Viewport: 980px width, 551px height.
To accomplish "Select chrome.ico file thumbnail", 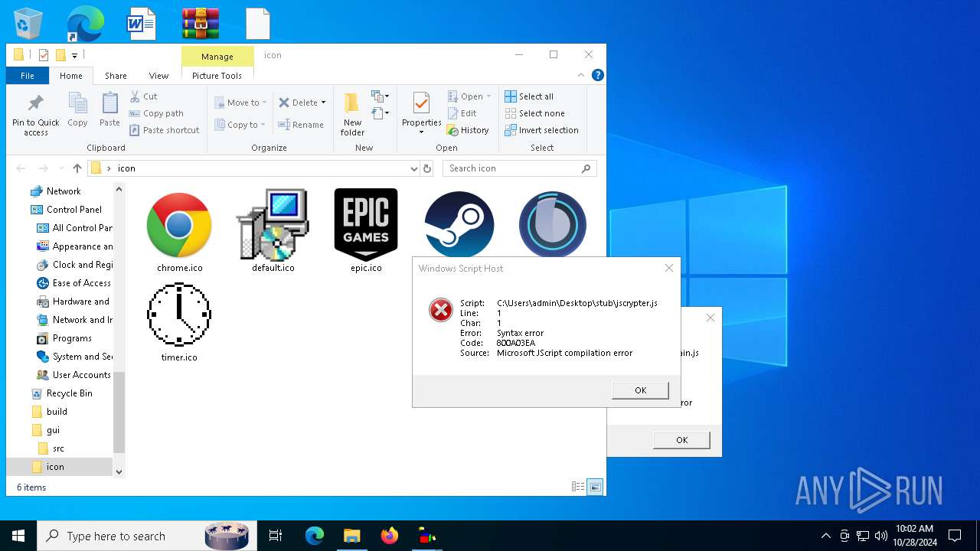I will pos(179,225).
